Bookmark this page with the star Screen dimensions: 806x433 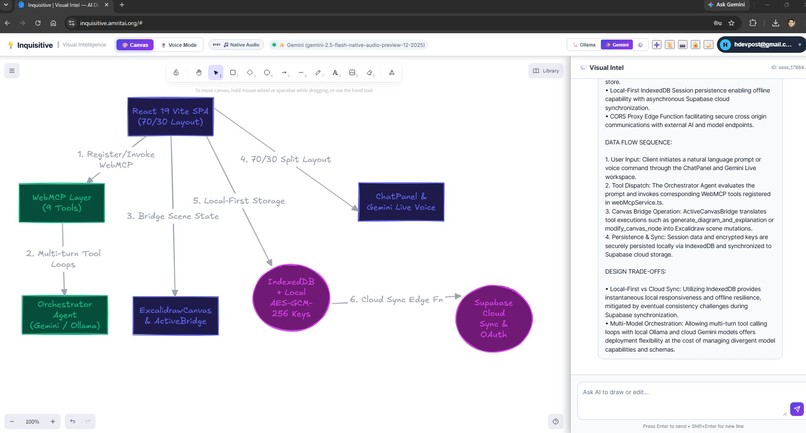[731, 23]
